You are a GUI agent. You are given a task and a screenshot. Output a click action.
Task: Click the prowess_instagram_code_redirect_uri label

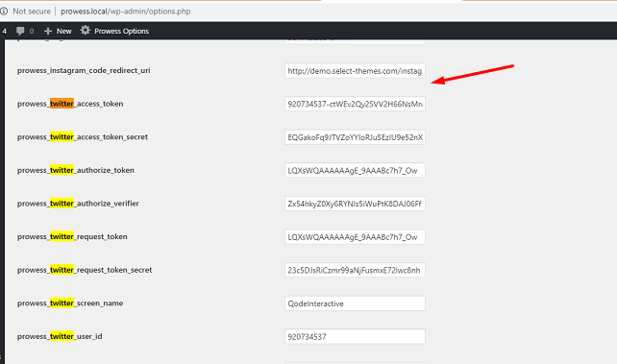(x=84, y=70)
